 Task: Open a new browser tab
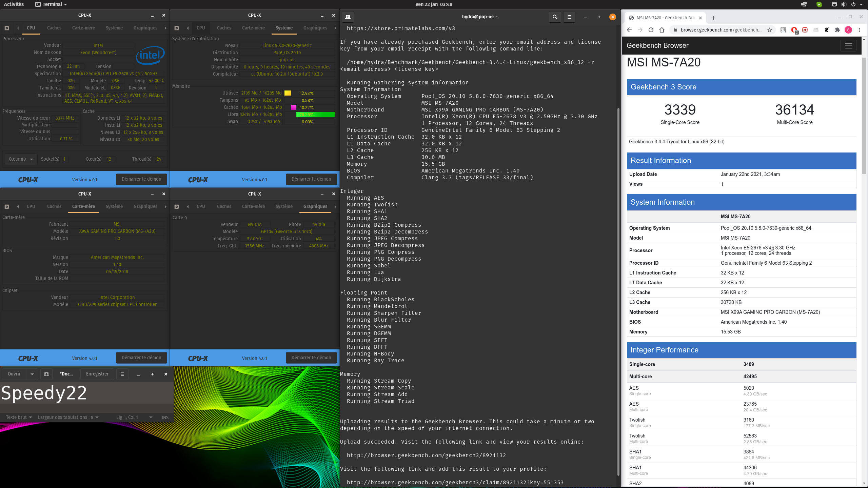click(x=713, y=18)
